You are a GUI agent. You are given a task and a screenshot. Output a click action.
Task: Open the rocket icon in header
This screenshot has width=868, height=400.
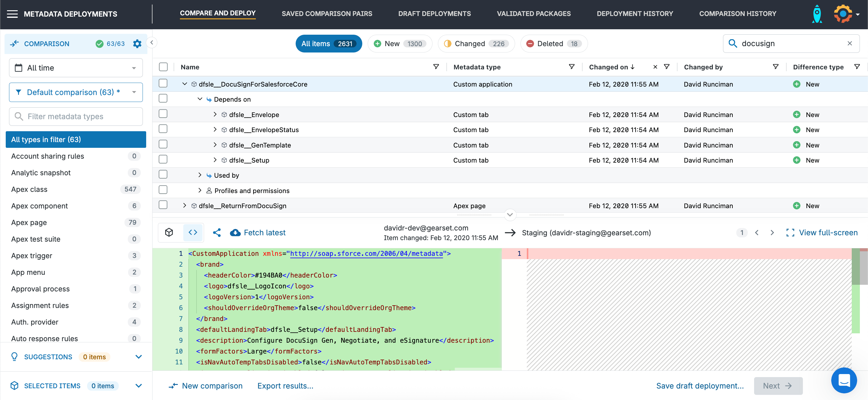817,14
